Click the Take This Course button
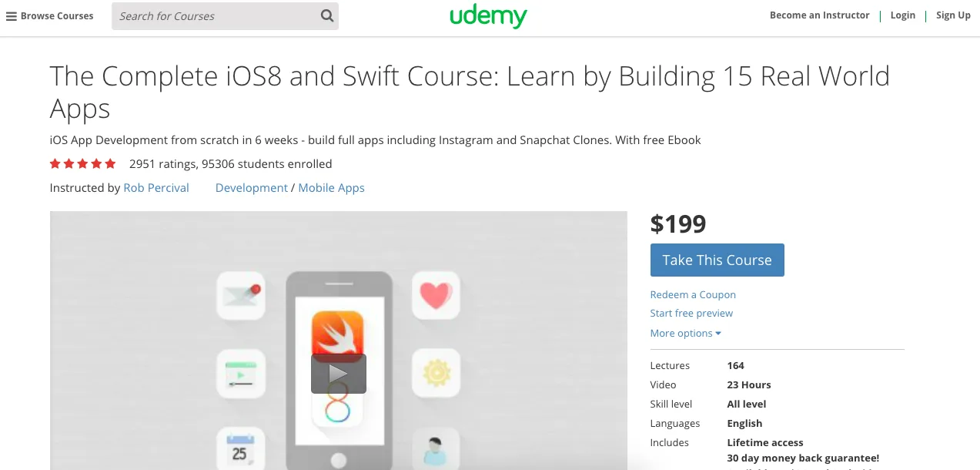Image resolution: width=980 pixels, height=470 pixels. coord(717,260)
